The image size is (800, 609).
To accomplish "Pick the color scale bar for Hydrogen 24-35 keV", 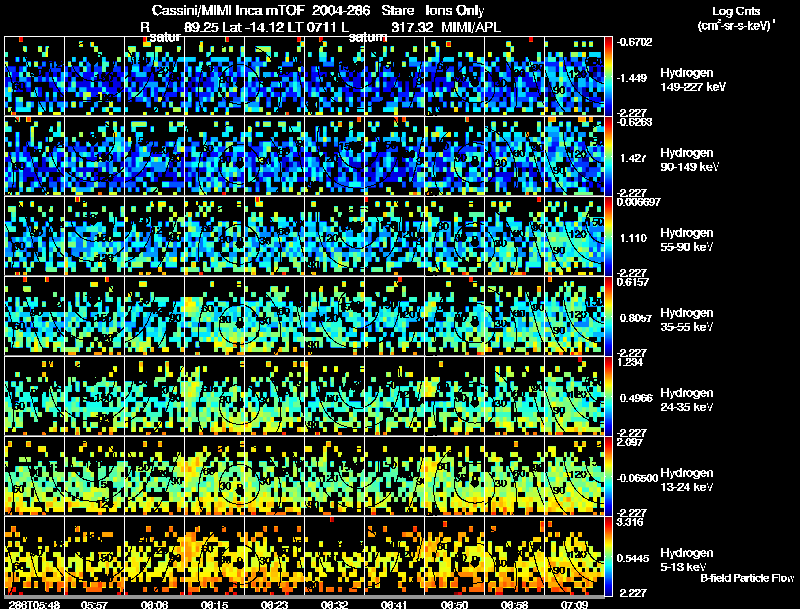I will coord(608,396).
